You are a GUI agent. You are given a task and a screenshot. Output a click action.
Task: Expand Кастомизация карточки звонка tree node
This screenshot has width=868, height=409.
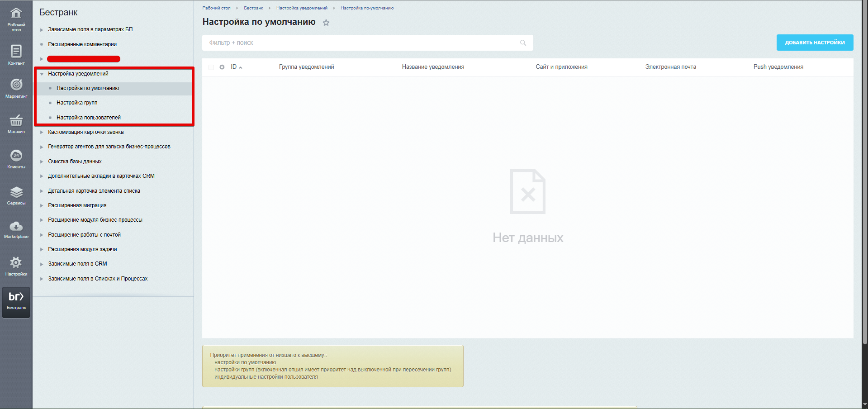42,132
